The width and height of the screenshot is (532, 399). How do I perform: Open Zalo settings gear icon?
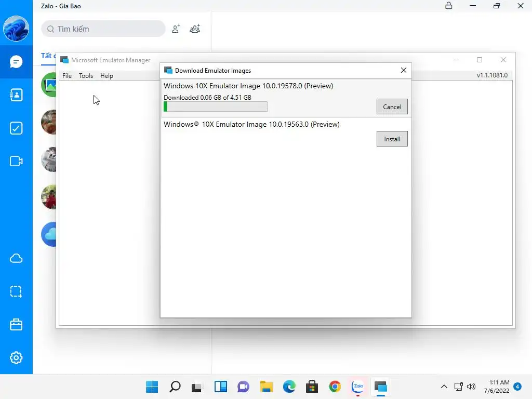(x=16, y=357)
